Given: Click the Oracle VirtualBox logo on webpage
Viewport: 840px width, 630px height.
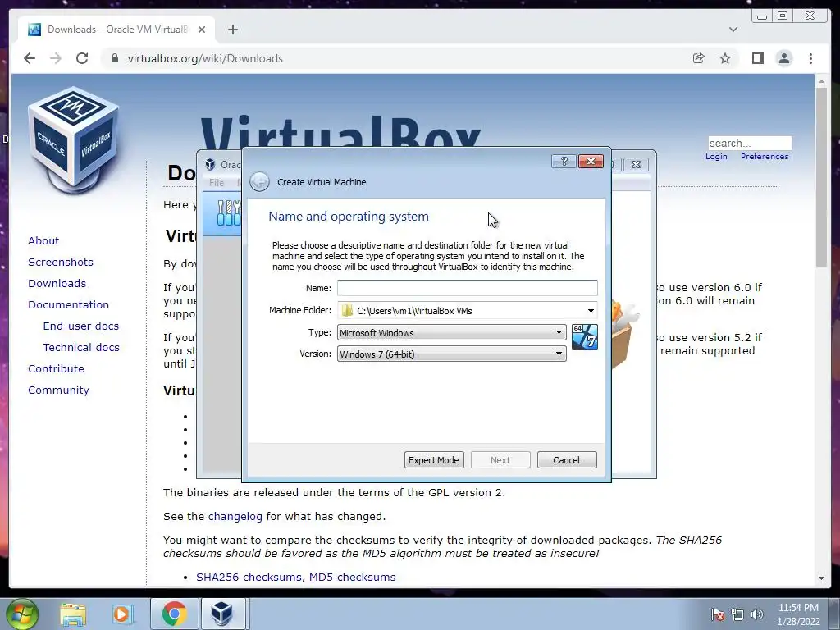Looking at the screenshot, I should pyautogui.click(x=73, y=140).
